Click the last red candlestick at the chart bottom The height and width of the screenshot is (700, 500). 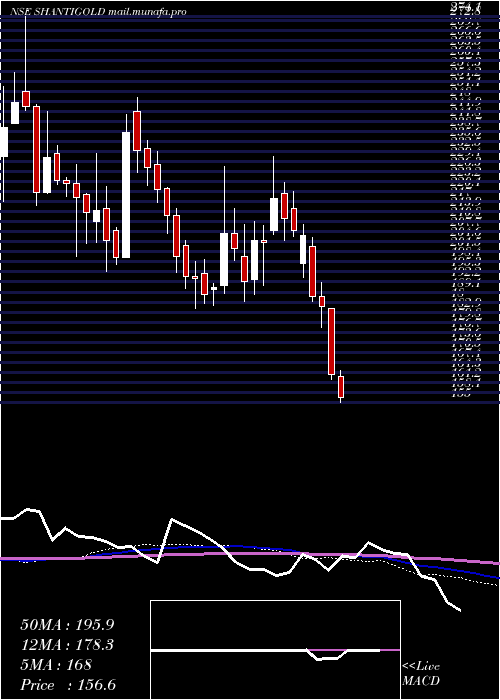(341, 387)
